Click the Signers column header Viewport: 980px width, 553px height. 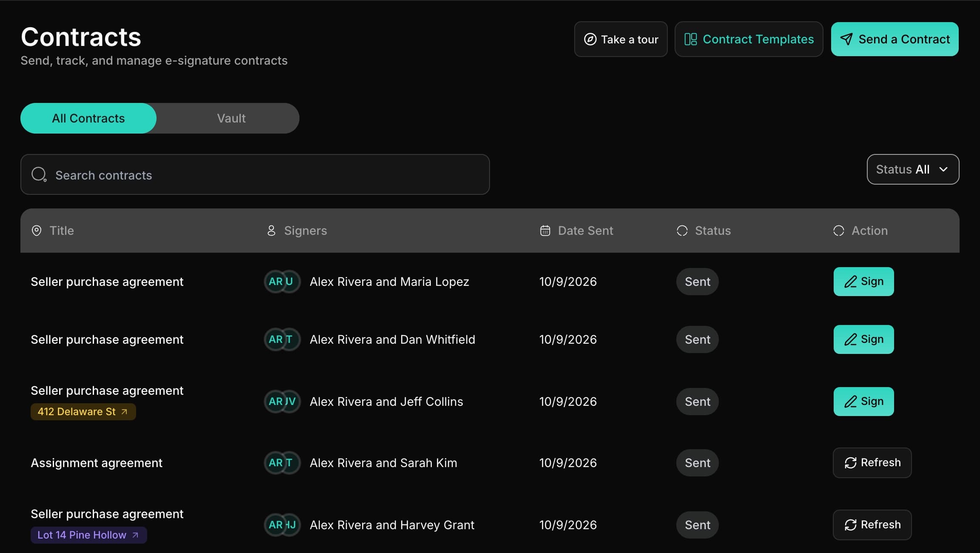pyautogui.click(x=297, y=231)
